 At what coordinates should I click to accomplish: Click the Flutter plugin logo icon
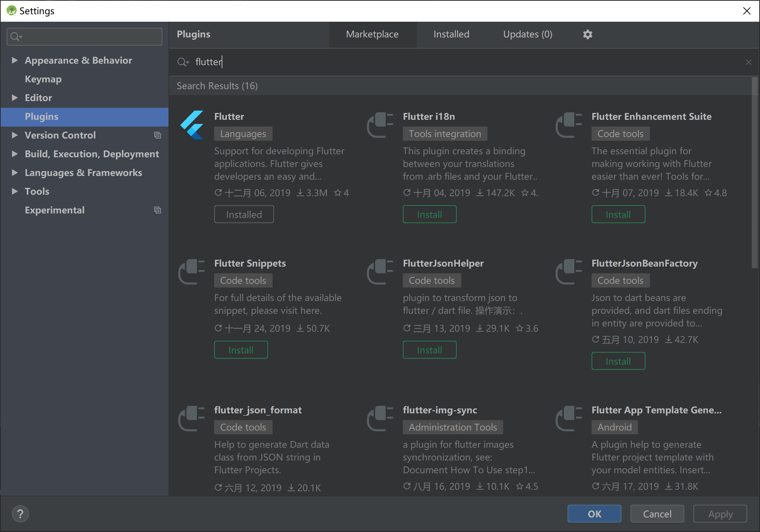[192, 125]
